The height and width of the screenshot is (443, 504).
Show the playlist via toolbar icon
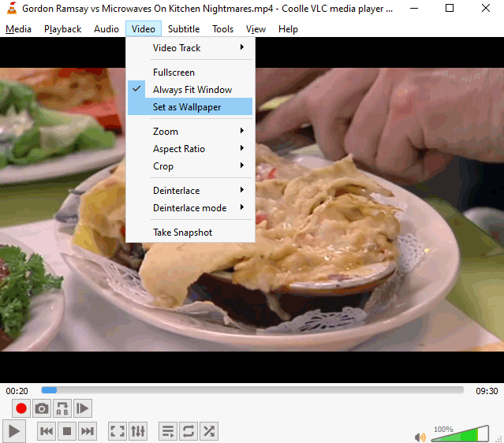click(168, 431)
